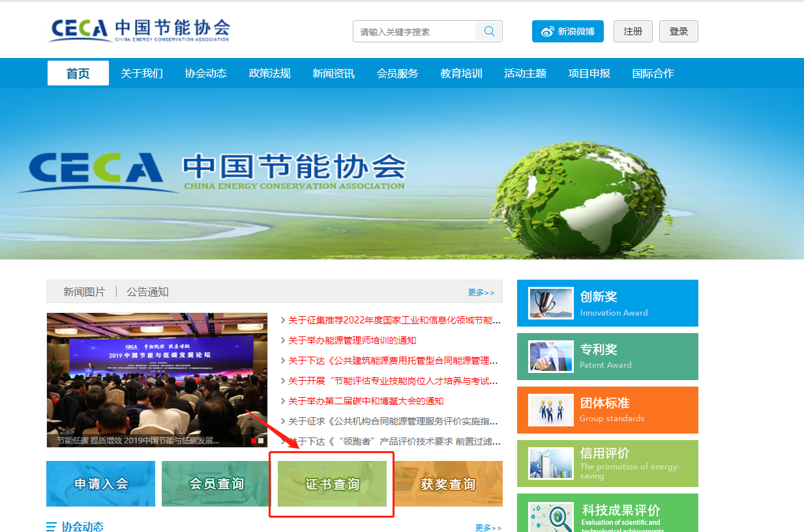Open the 创新奖 Innovation Award card
Viewport: 804px width, 532px height.
pyautogui.click(x=608, y=303)
